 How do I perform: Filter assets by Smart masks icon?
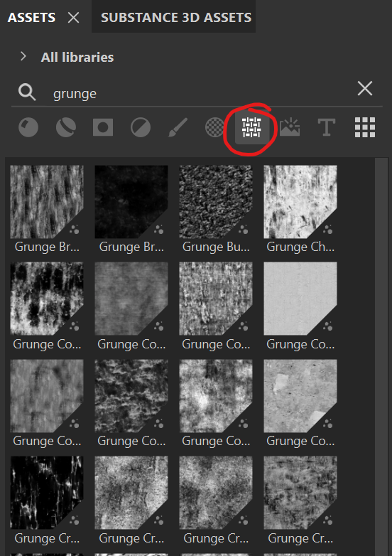point(103,127)
